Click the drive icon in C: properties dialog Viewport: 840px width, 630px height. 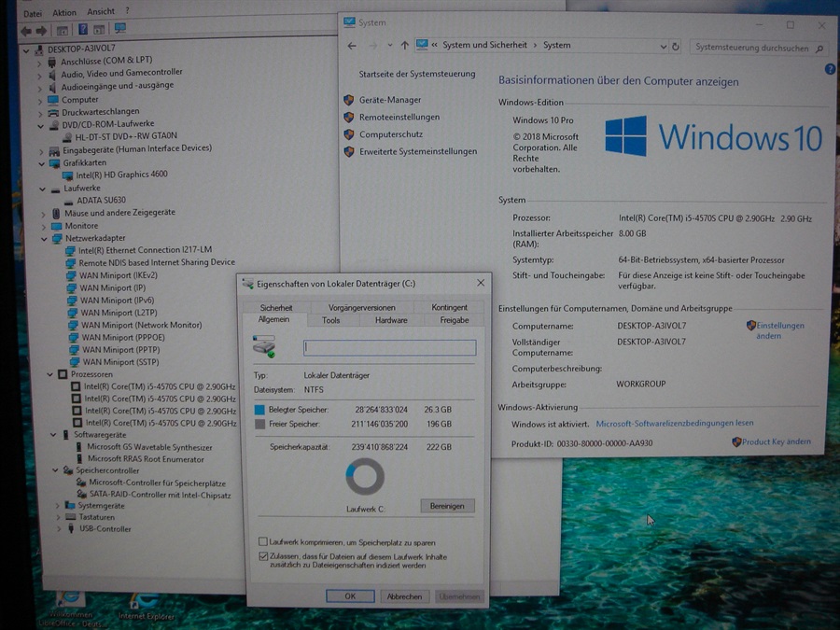[x=264, y=346]
